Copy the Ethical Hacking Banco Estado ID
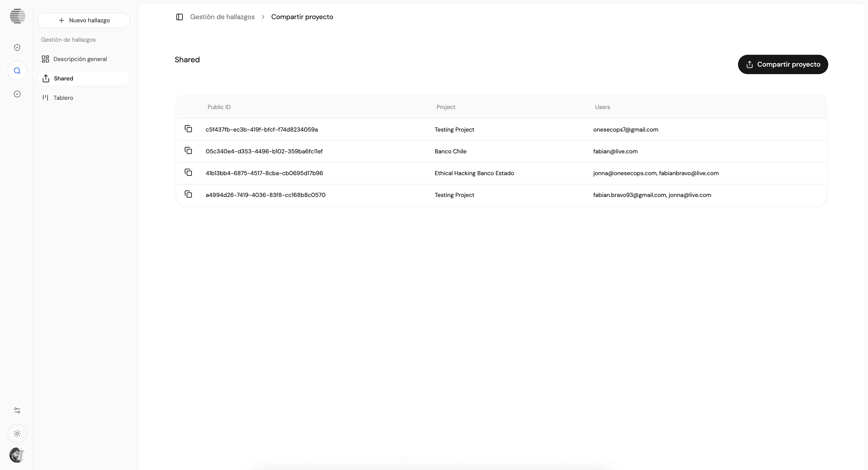868x470 pixels. 188,173
